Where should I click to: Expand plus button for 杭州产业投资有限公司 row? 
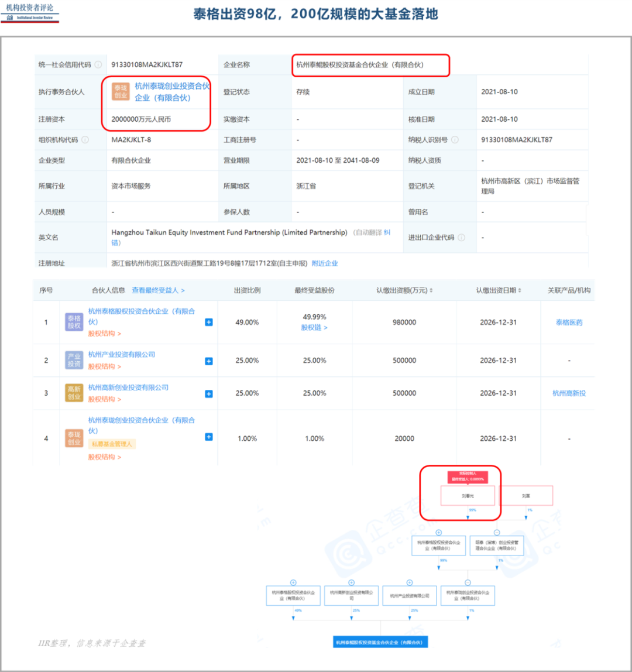tap(209, 361)
